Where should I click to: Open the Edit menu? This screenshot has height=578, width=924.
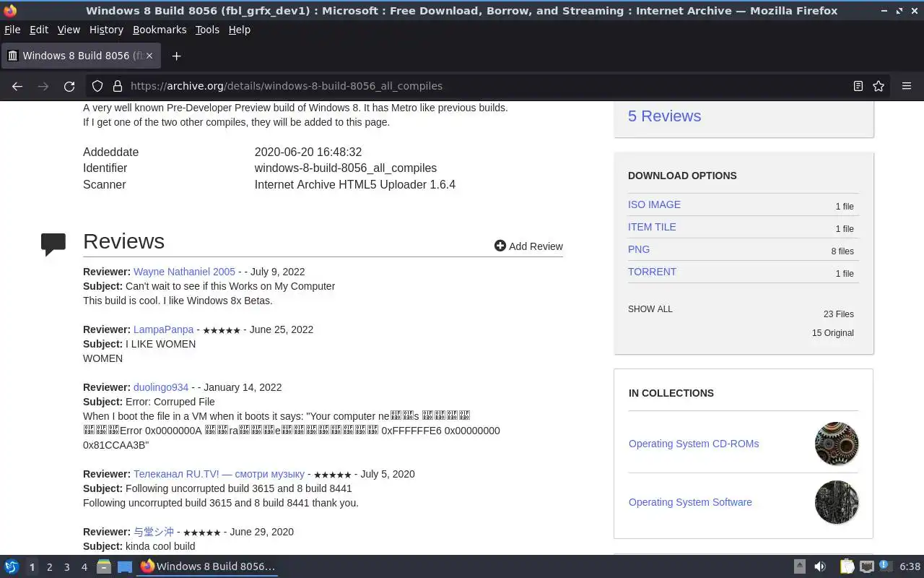39,30
